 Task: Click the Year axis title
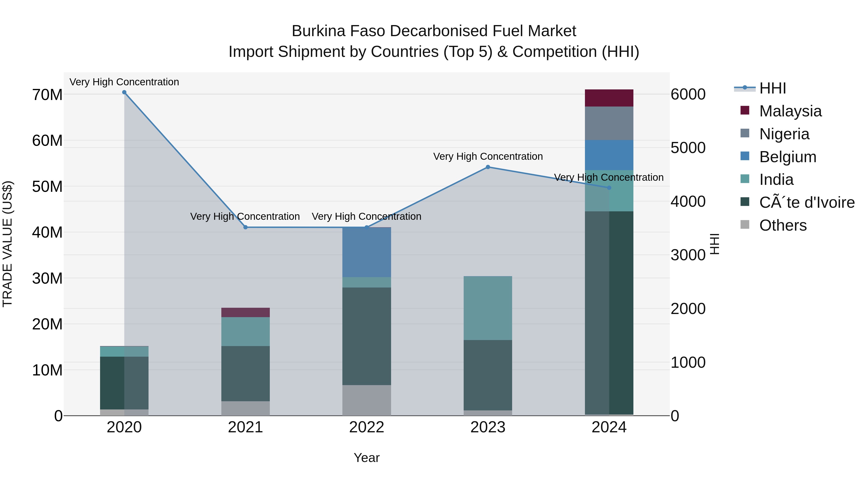366,458
